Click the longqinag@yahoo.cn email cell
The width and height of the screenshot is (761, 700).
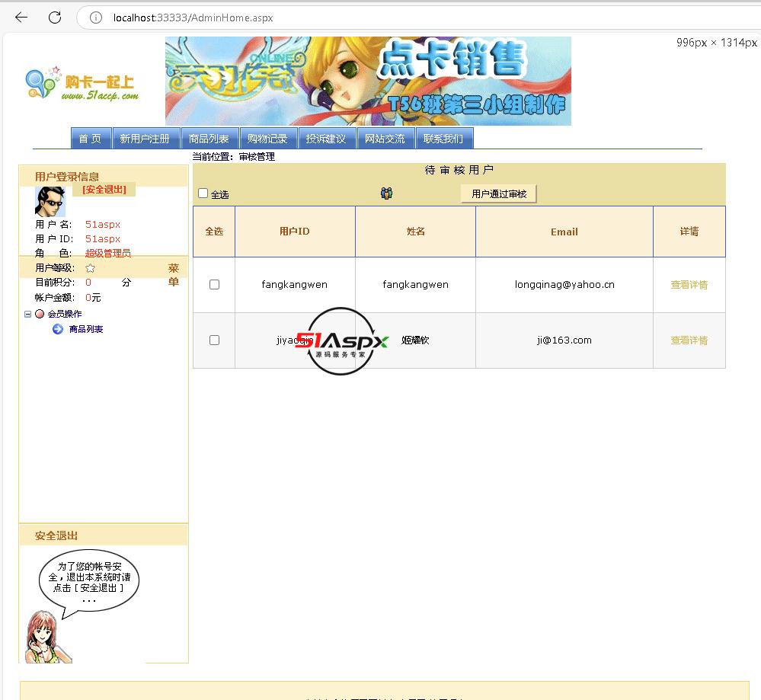564,284
